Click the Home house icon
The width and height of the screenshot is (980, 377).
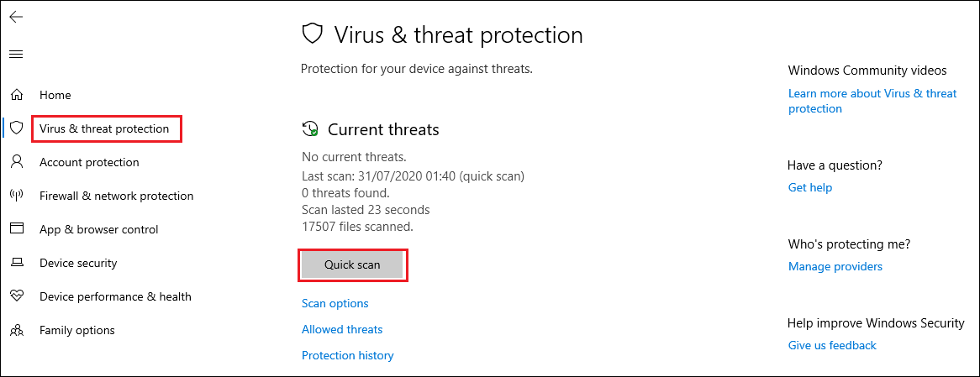point(16,95)
